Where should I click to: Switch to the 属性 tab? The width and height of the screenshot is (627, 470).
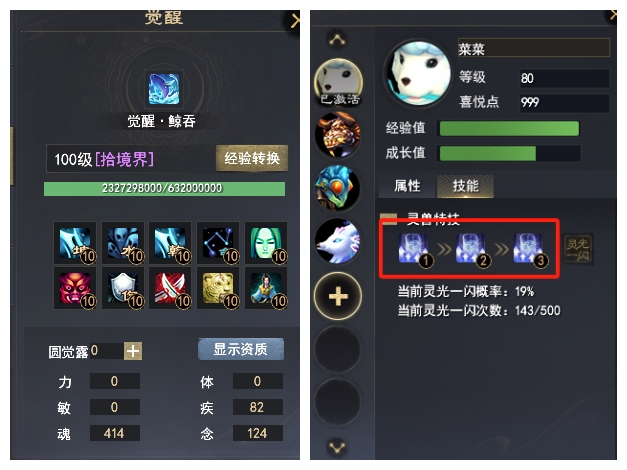(407, 186)
